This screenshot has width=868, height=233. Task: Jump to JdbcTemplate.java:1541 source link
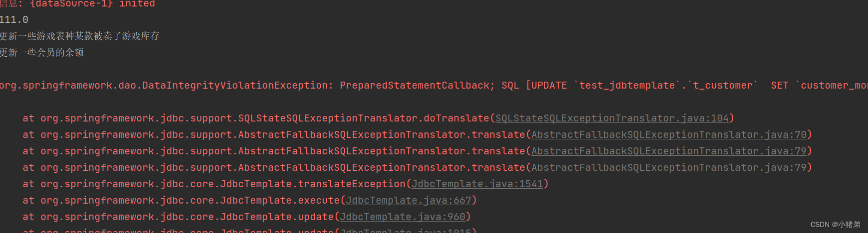click(x=477, y=184)
